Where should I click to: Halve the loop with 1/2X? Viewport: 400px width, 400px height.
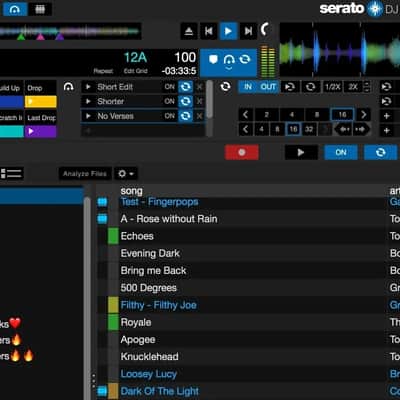tap(332, 87)
